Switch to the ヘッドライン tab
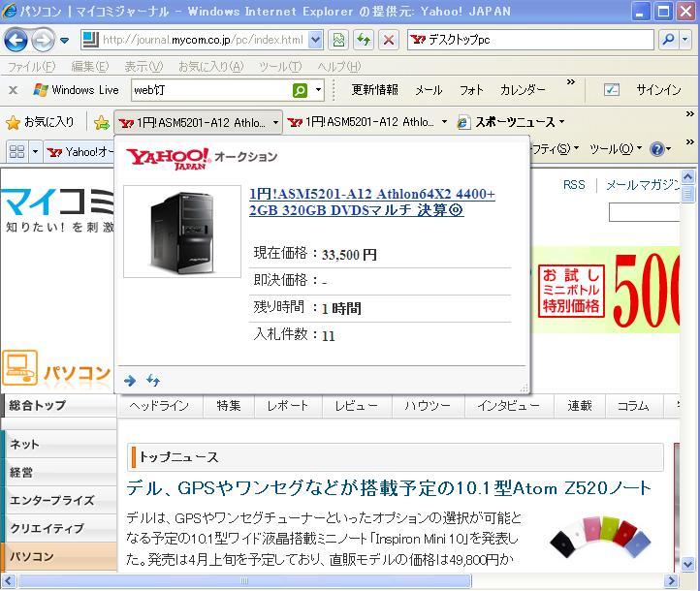This screenshot has width=700, height=591. point(160,406)
